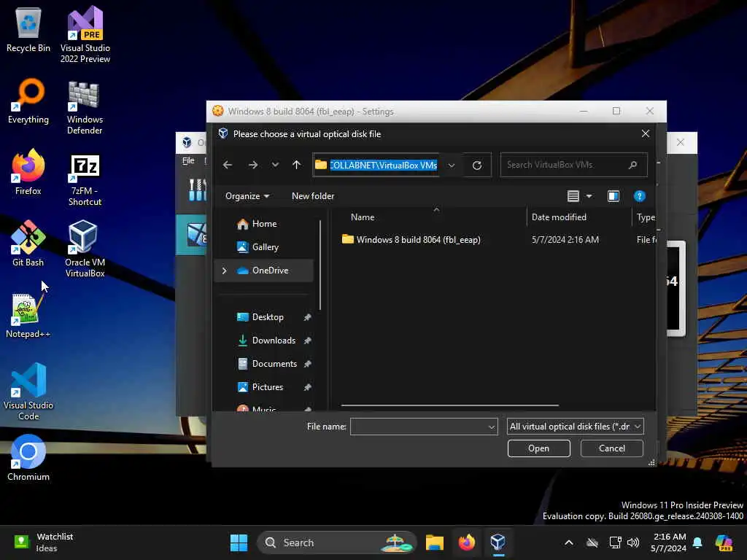Open the Organize dropdown menu
The height and width of the screenshot is (560, 747).
pos(247,196)
